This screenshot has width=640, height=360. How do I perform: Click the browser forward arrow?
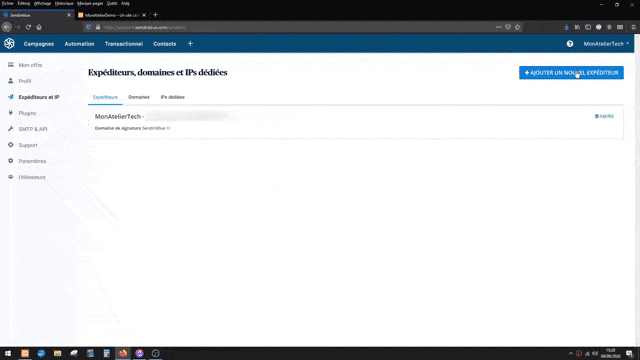coord(18,27)
